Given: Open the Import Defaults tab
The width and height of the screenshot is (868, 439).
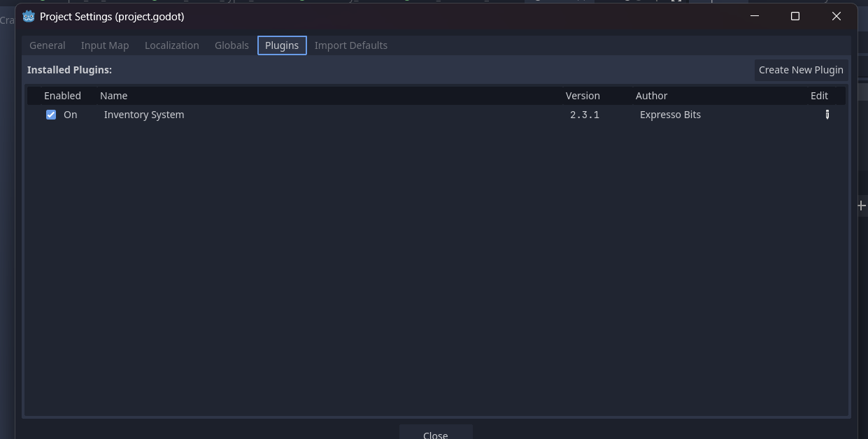Looking at the screenshot, I should pyautogui.click(x=351, y=45).
